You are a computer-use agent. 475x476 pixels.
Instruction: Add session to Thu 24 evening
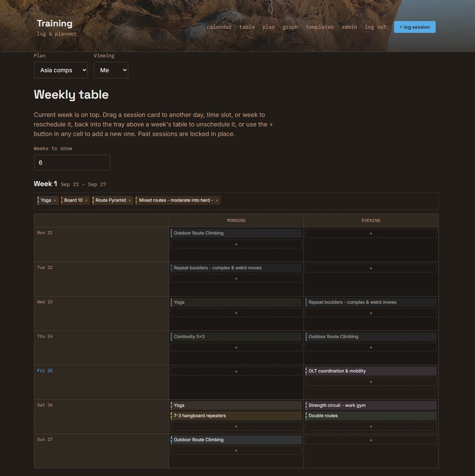371,347
